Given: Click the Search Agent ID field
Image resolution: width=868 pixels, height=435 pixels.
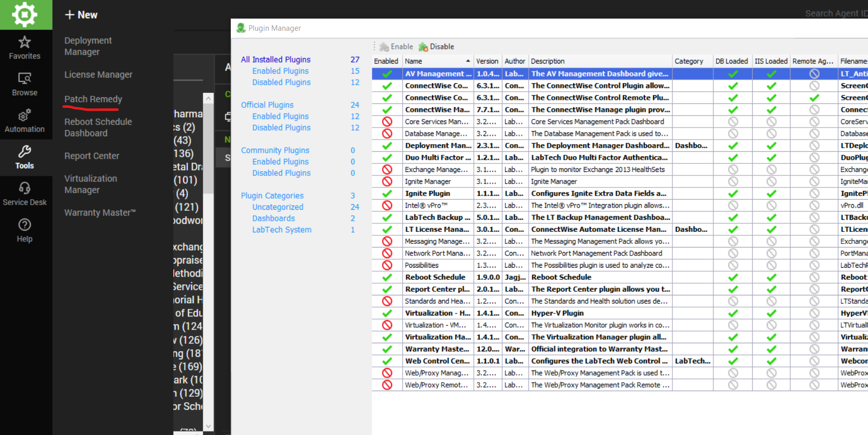Looking at the screenshot, I should pos(835,14).
